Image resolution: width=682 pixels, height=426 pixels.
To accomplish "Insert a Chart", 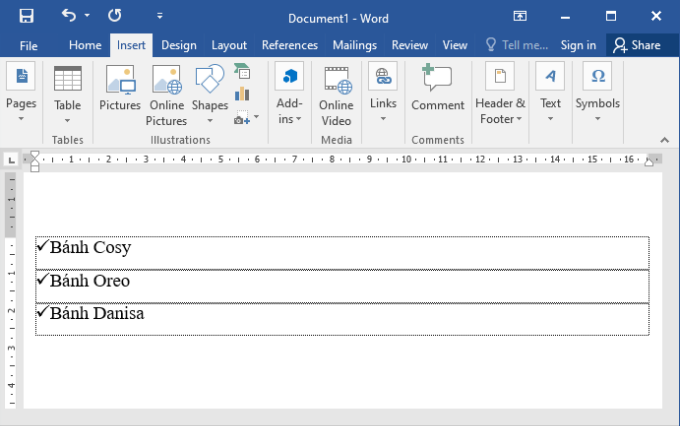I will [242, 94].
